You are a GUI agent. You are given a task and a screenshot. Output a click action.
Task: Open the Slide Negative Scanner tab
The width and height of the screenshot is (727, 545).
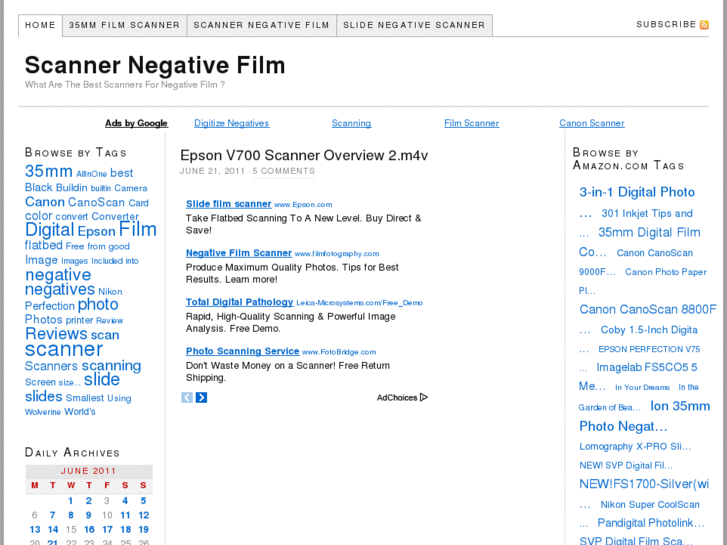point(414,25)
